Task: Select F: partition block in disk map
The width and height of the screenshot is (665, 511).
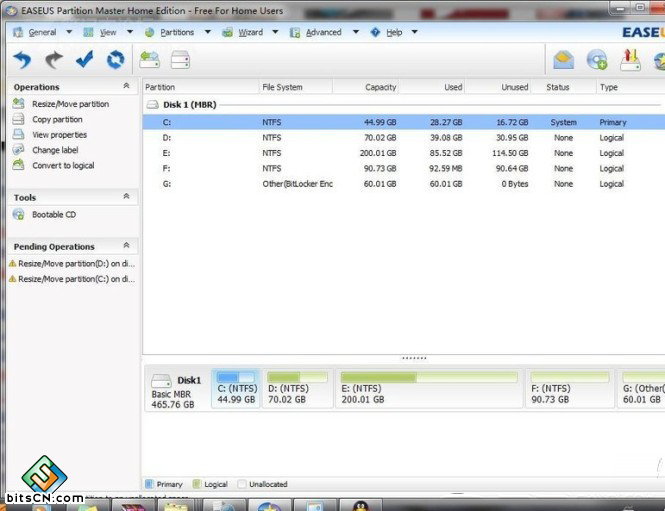Action: 570,388
